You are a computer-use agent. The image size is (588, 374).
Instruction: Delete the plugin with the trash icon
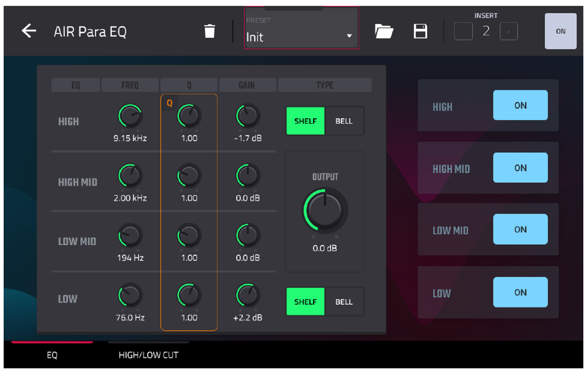tap(210, 31)
